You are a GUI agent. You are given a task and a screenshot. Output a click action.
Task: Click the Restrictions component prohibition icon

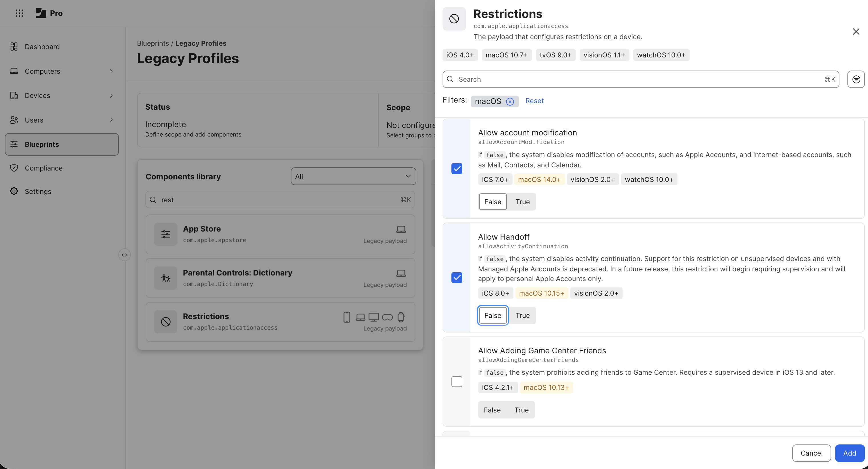(165, 322)
